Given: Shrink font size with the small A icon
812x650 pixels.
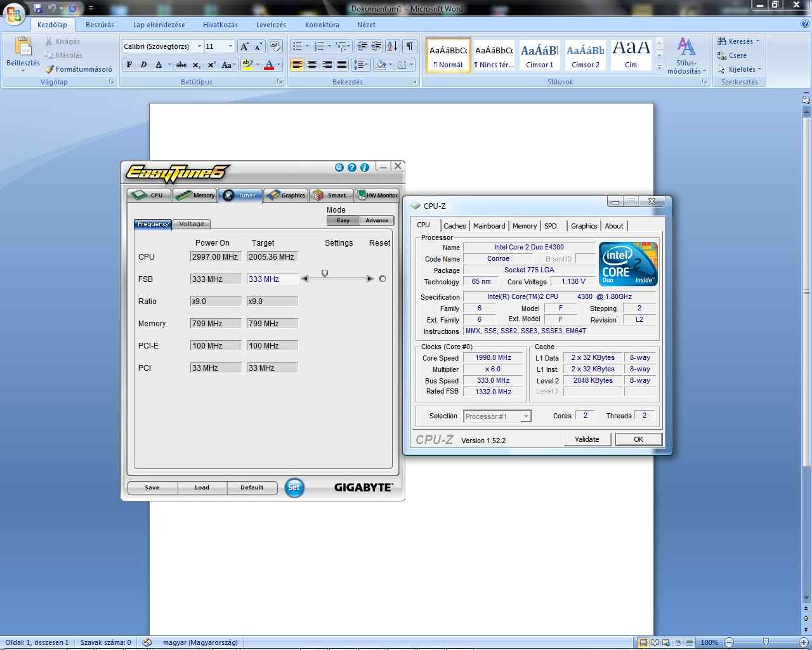Looking at the screenshot, I should coord(258,46).
